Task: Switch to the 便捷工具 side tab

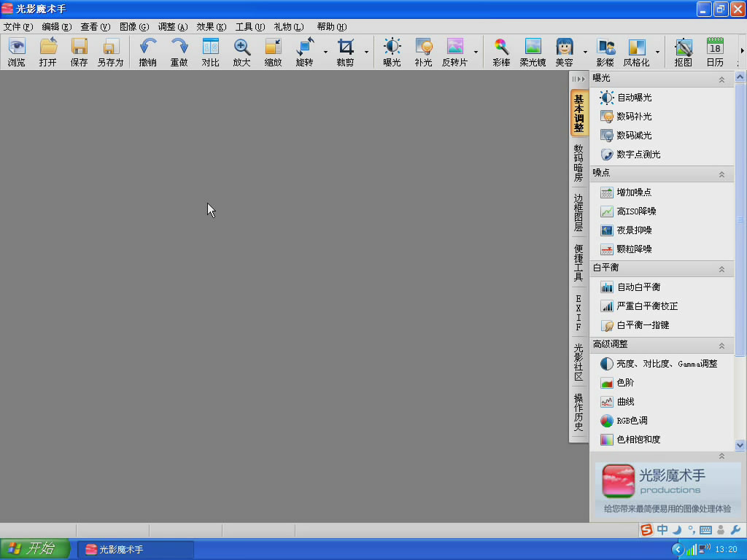Action: point(578,262)
